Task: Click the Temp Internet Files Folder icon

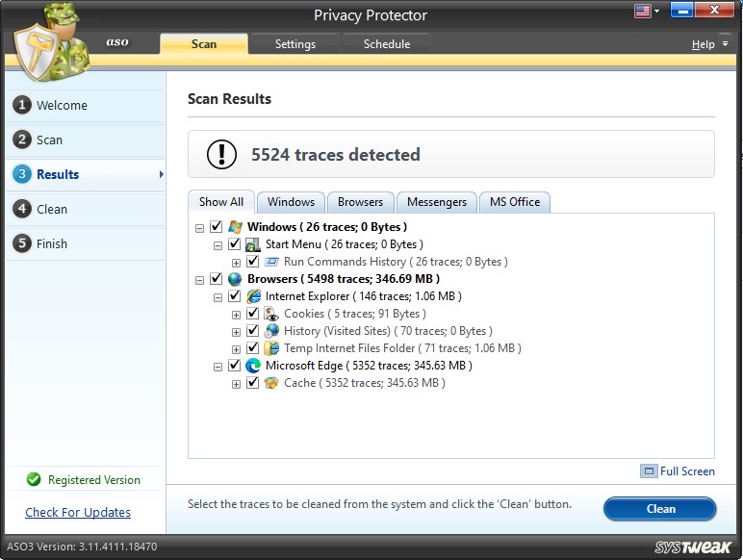Action: (x=271, y=348)
